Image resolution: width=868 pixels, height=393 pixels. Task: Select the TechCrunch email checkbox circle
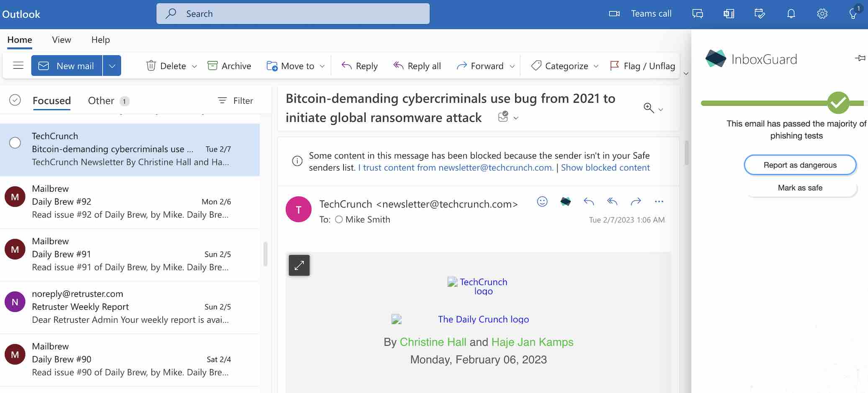click(15, 143)
